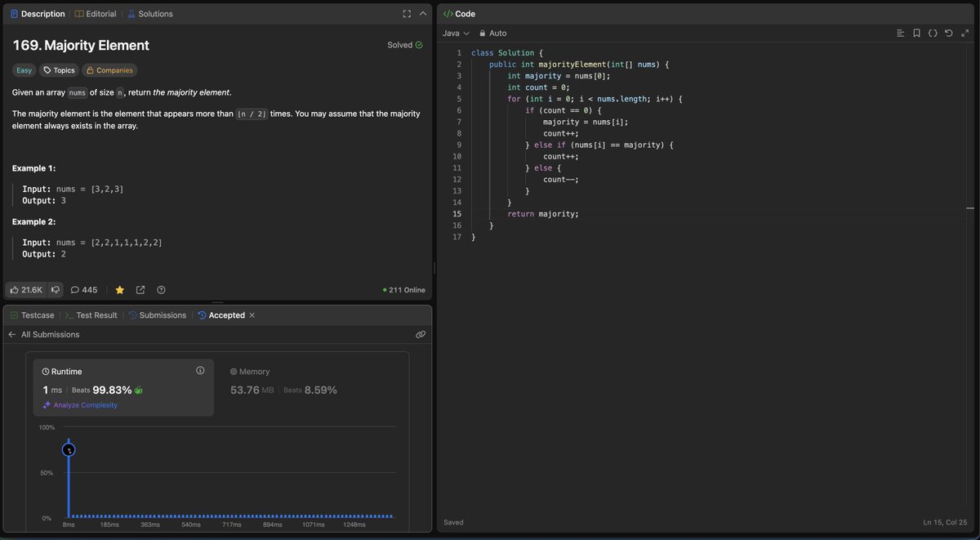Select the Accepted tab
Viewport: 980px width, 540px height.
tap(221, 315)
